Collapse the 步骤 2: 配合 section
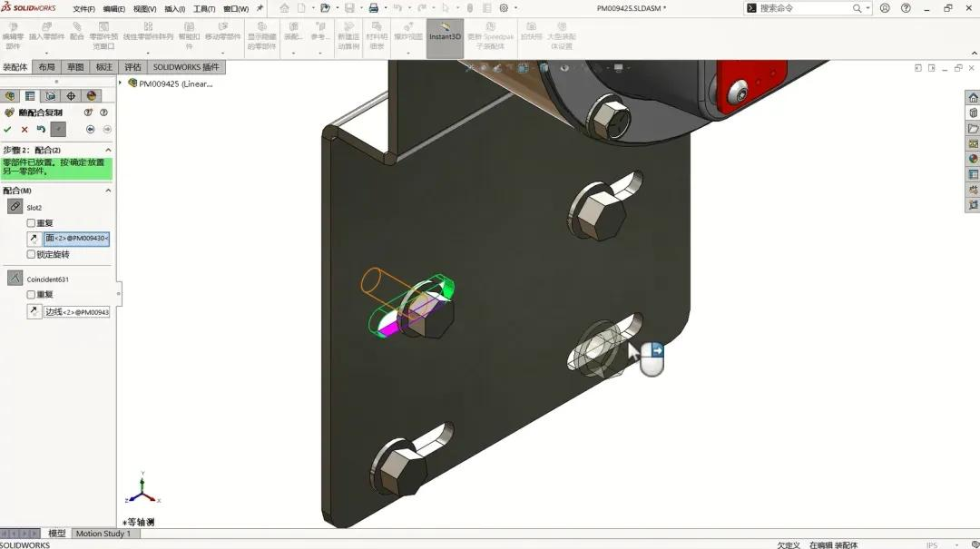The image size is (980, 549). (x=109, y=150)
